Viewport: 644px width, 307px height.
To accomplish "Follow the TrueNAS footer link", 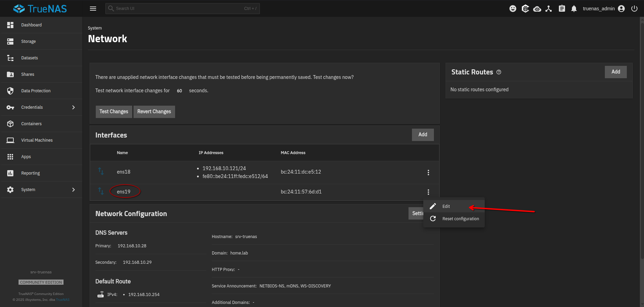I will (x=62, y=300).
